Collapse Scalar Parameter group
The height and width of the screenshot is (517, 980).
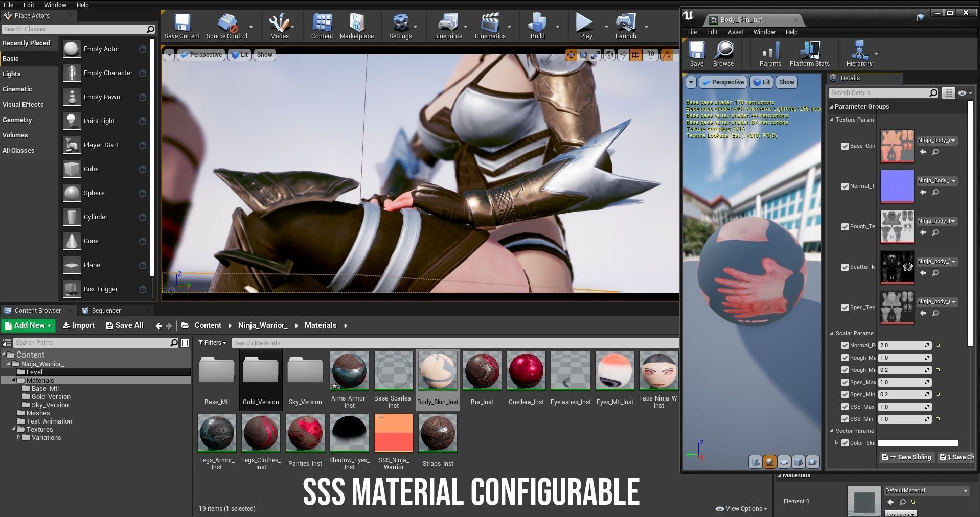click(x=832, y=333)
